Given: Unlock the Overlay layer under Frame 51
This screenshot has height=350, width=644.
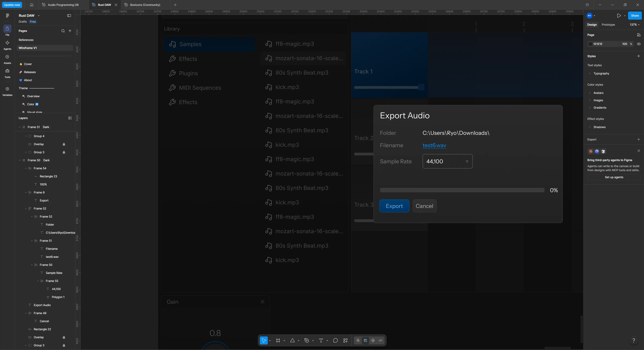Looking at the screenshot, I should pyautogui.click(x=64, y=144).
